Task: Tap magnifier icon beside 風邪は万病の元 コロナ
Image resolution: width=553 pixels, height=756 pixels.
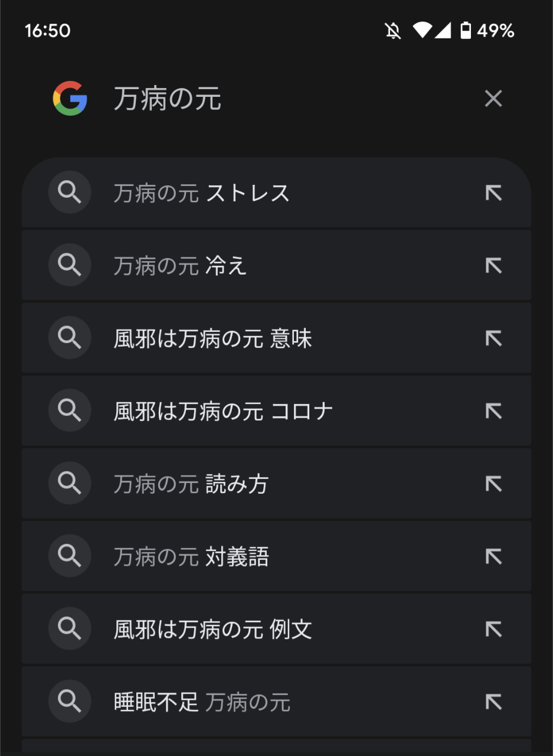Action: (x=70, y=410)
